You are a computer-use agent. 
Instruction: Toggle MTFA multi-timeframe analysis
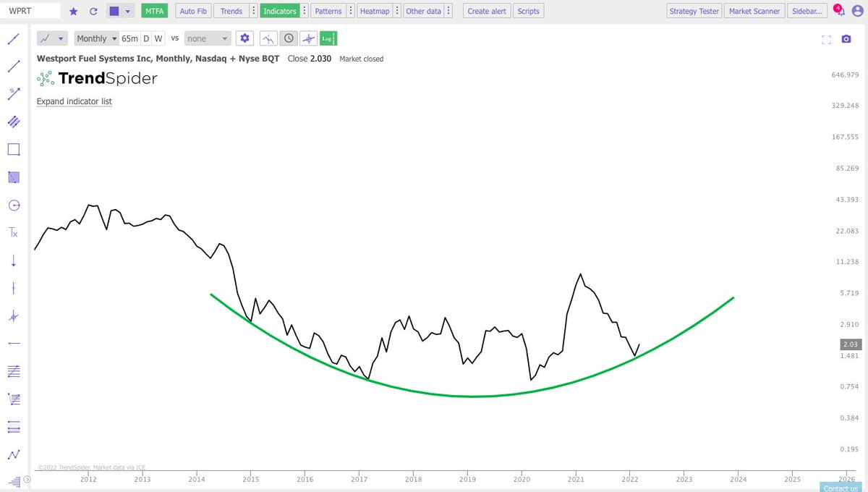[155, 12]
